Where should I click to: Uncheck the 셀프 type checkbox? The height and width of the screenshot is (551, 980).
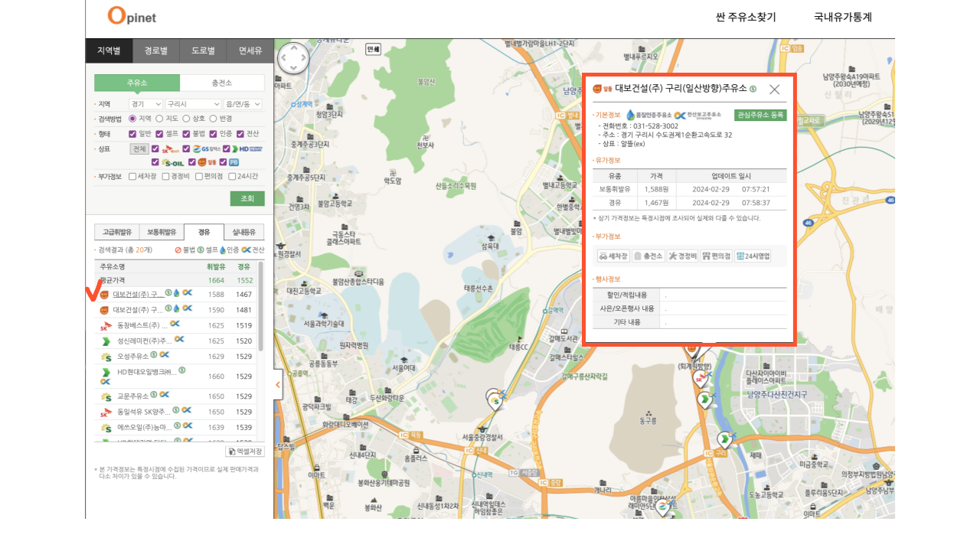pos(159,133)
